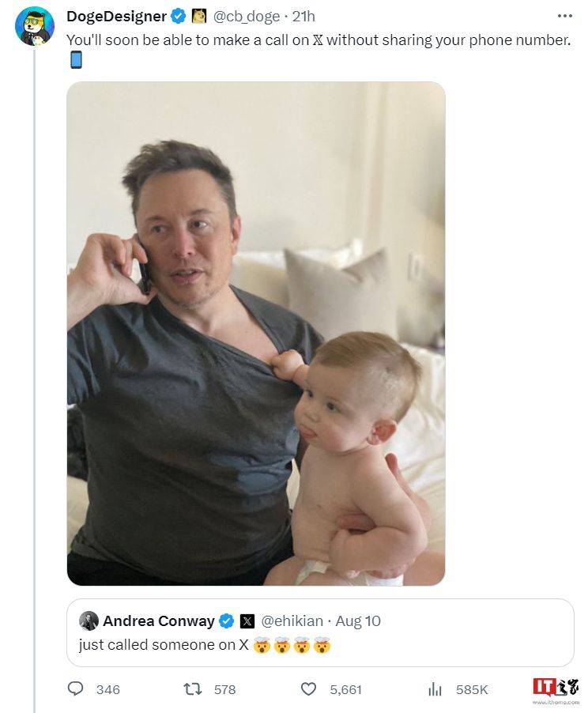Image resolution: width=588 pixels, height=713 pixels.
Task: Click the reply speech bubble icon
Action: (x=76, y=689)
